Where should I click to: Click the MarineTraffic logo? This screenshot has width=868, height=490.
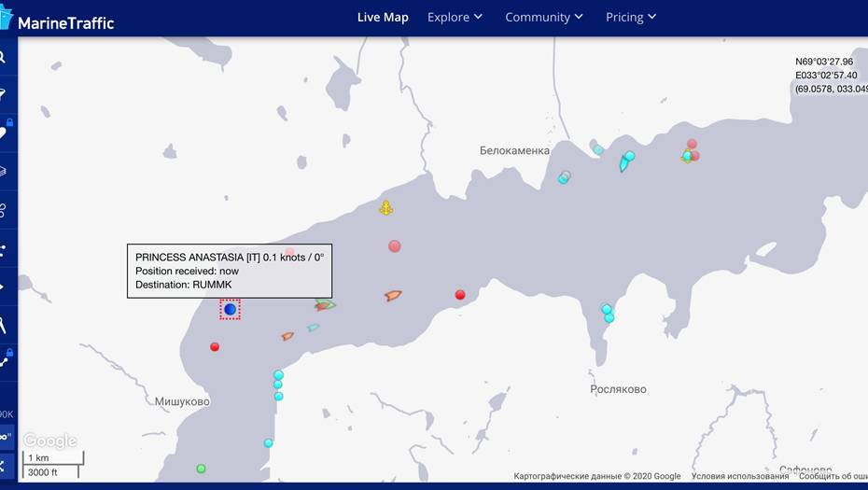[58, 20]
